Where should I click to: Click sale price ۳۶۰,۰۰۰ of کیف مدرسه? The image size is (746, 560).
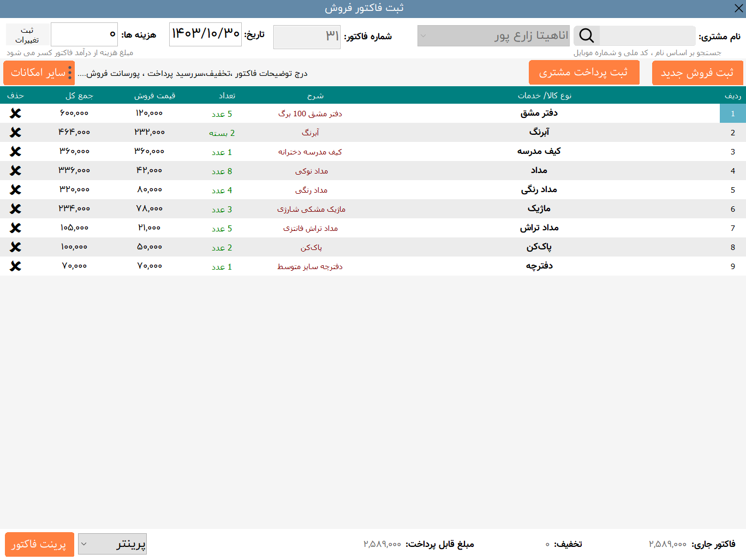coord(150,151)
